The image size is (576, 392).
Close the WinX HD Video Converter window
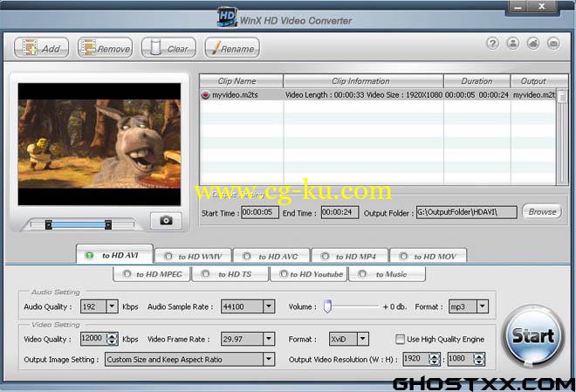click(541, 7)
